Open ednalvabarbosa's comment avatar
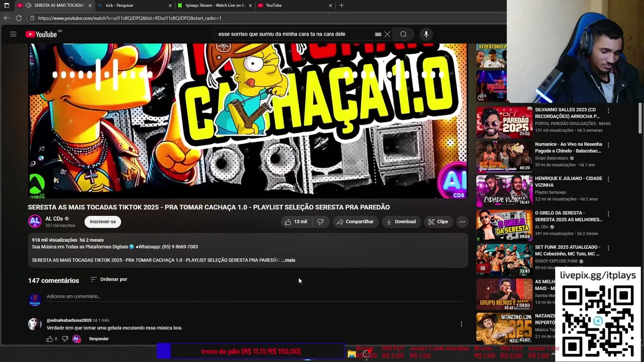 (35, 324)
